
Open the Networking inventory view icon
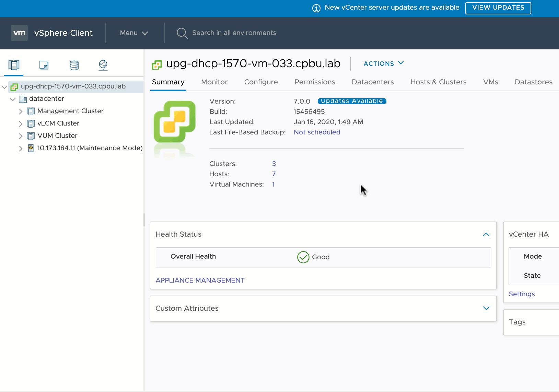click(x=103, y=65)
